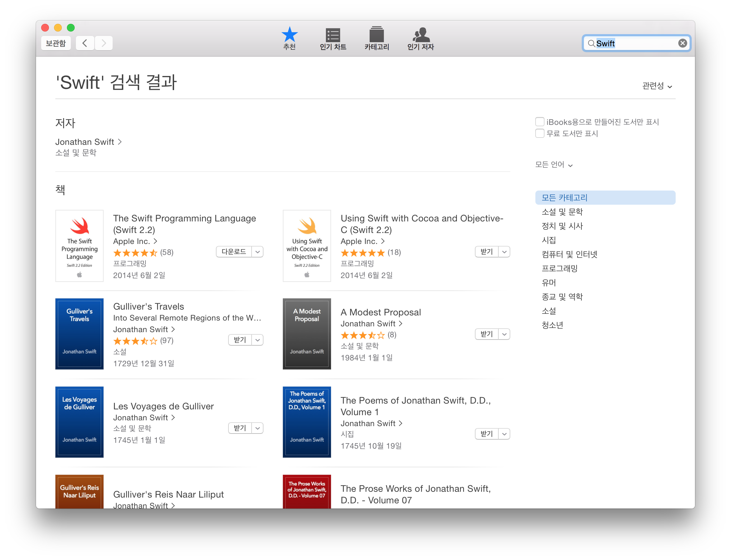The height and width of the screenshot is (560, 731).
Task: Expand arrow next to 다운로드 button
Action: tap(257, 252)
